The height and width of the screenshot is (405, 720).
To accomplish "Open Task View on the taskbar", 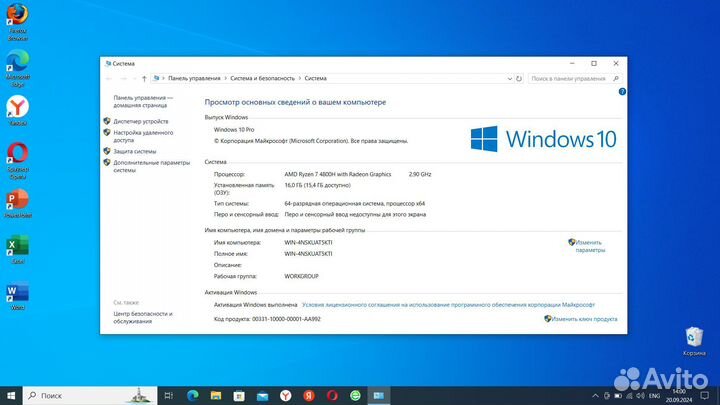I will (169, 395).
